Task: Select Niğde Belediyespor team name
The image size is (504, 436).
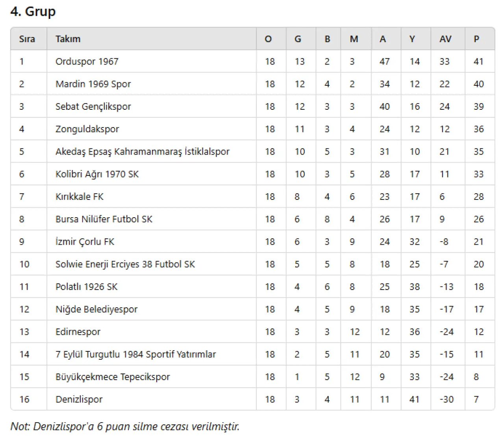Action: click(96, 309)
